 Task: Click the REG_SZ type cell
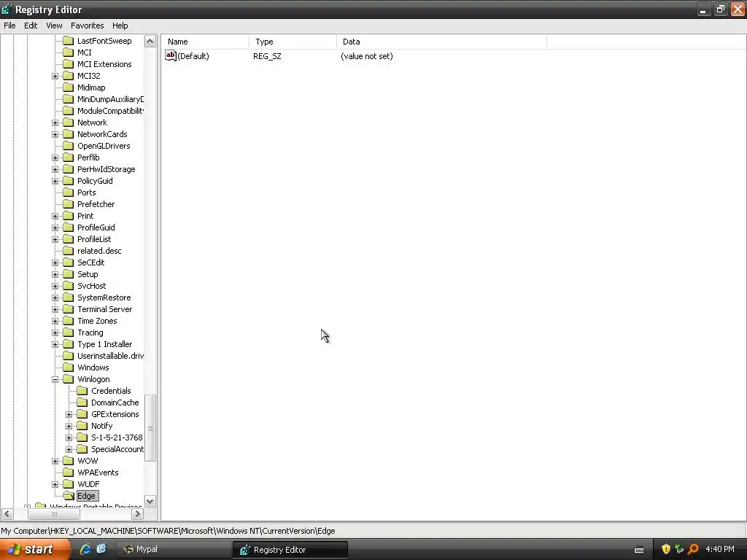click(x=267, y=56)
